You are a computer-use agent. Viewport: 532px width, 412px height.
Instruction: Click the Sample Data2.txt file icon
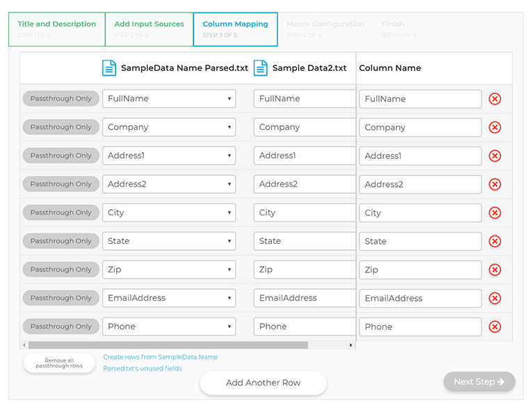(x=261, y=68)
